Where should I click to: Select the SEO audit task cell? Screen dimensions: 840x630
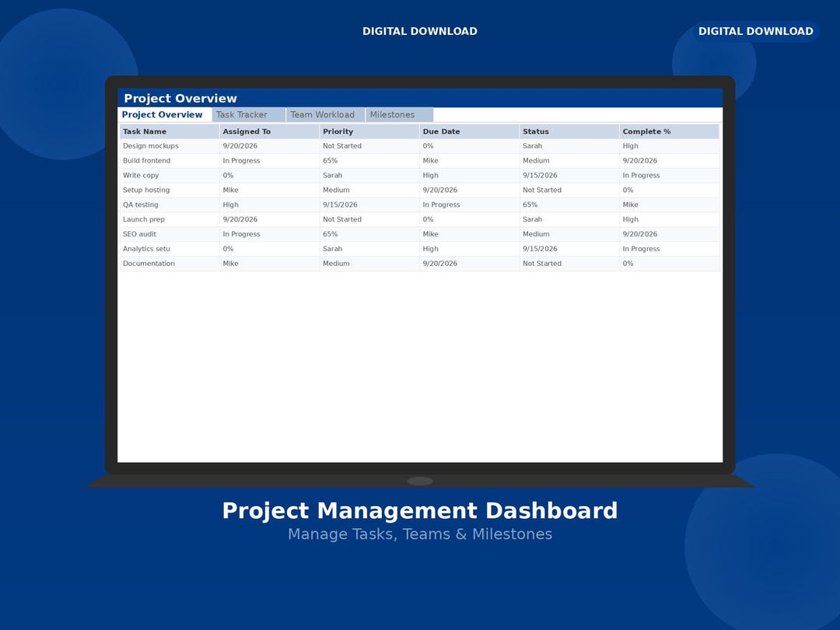pyautogui.click(x=170, y=234)
